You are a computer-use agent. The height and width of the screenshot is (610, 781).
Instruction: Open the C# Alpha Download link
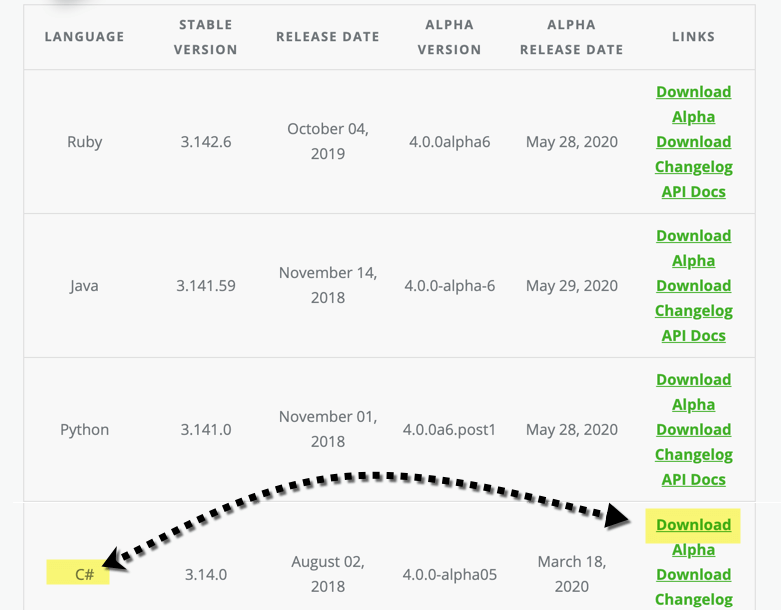tap(693, 562)
